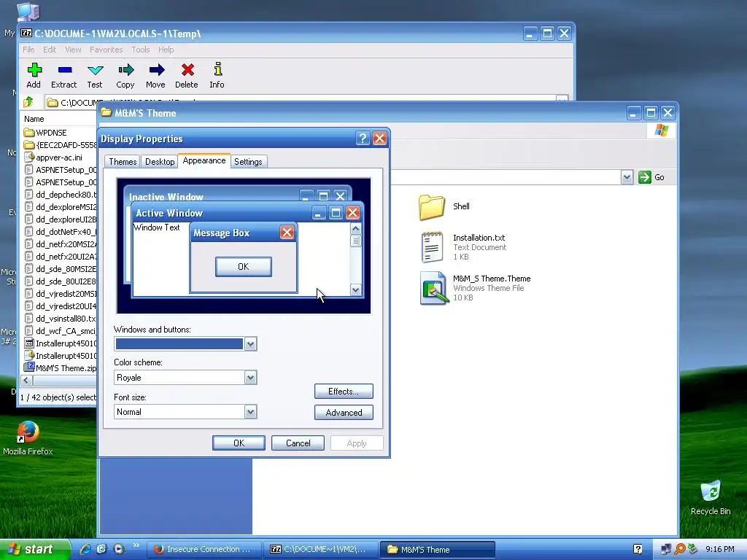Click the OK button in preview Message Box
The height and width of the screenshot is (560, 747).
[x=244, y=267]
